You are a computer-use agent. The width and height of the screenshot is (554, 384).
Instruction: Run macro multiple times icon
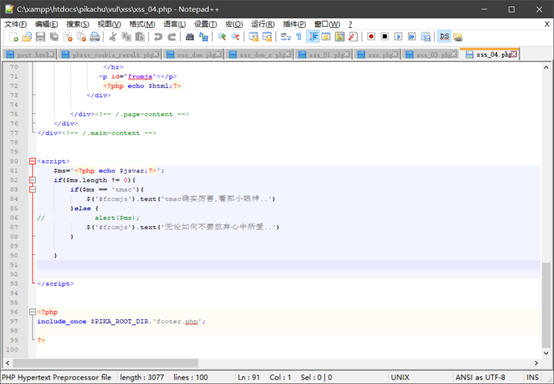pyautogui.click(x=412, y=37)
